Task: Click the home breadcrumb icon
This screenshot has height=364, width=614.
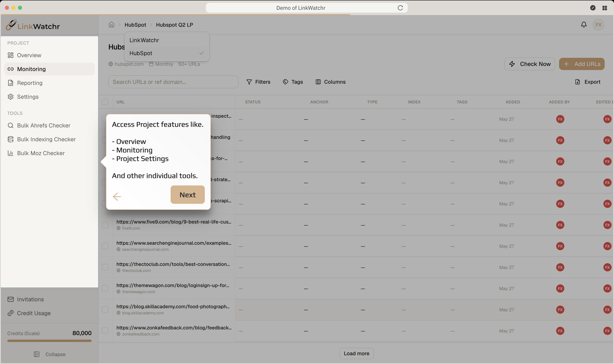Action: (x=111, y=25)
